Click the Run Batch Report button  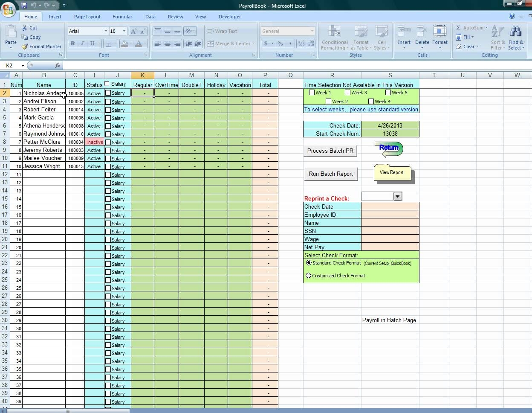click(331, 174)
